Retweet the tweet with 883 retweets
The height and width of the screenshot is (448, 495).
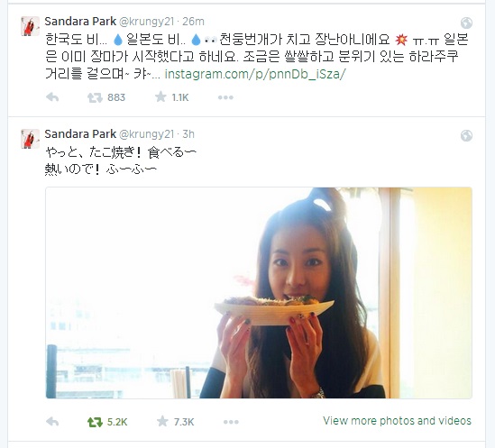pyautogui.click(x=95, y=97)
